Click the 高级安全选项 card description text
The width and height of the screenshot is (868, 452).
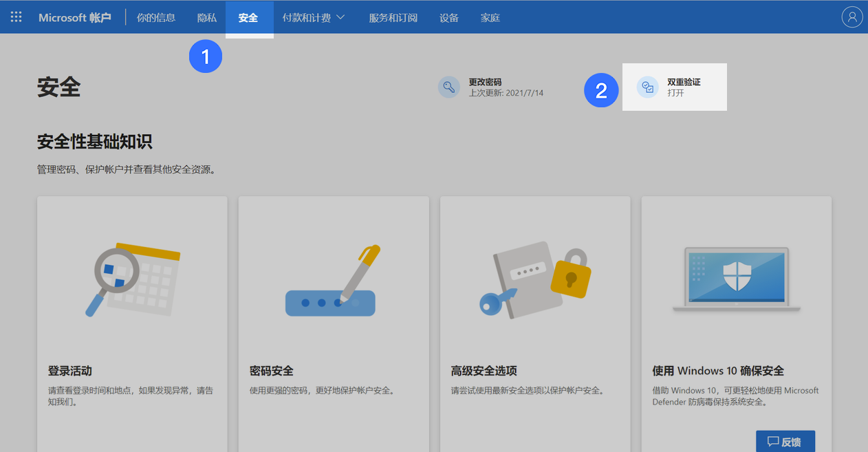[528, 391]
